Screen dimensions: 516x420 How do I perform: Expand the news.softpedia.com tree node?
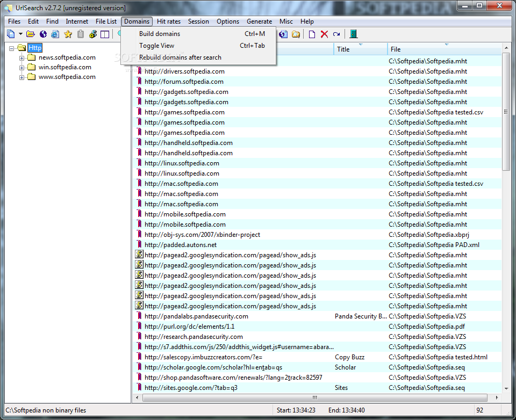[21, 58]
